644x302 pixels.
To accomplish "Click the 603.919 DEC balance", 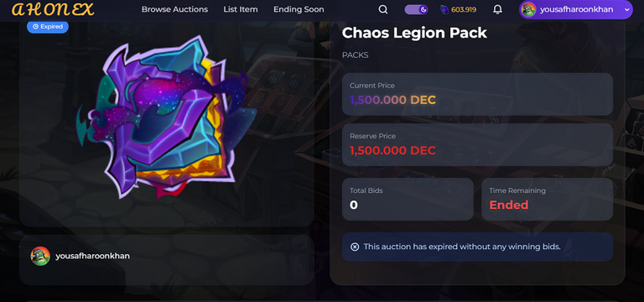I will pyautogui.click(x=464, y=9).
